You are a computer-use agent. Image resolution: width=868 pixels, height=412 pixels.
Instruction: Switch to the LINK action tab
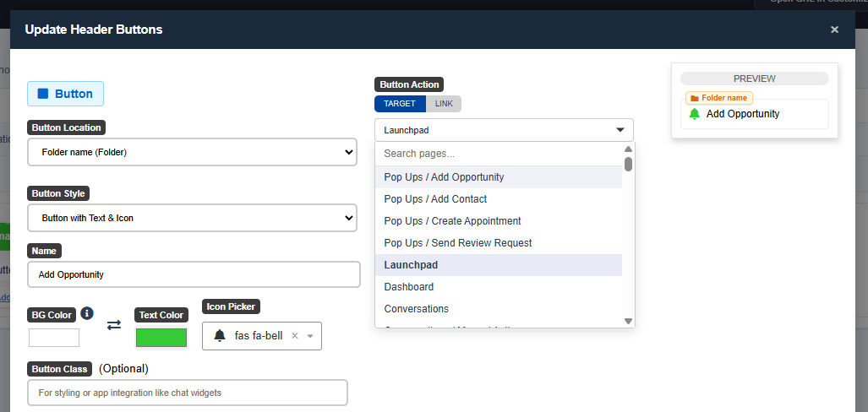tap(444, 104)
